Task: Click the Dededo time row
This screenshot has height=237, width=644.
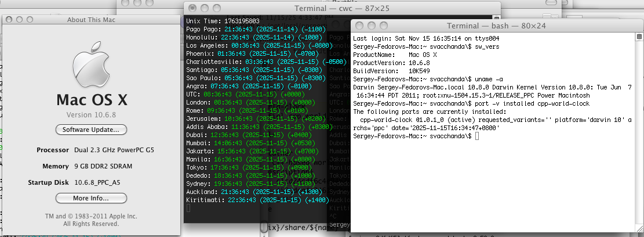Action: click(x=250, y=175)
